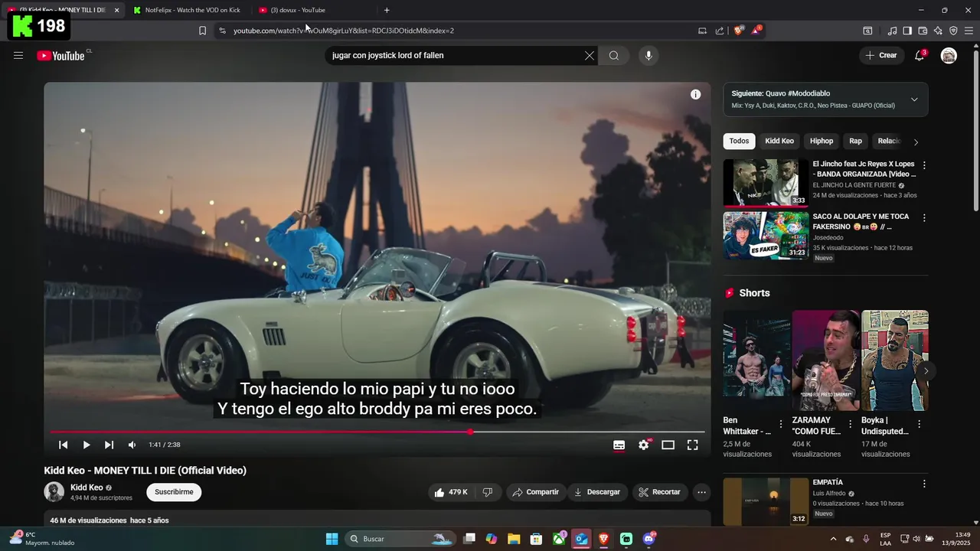Select the Todos filter chip
This screenshot has height=551, width=980.
click(739, 141)
